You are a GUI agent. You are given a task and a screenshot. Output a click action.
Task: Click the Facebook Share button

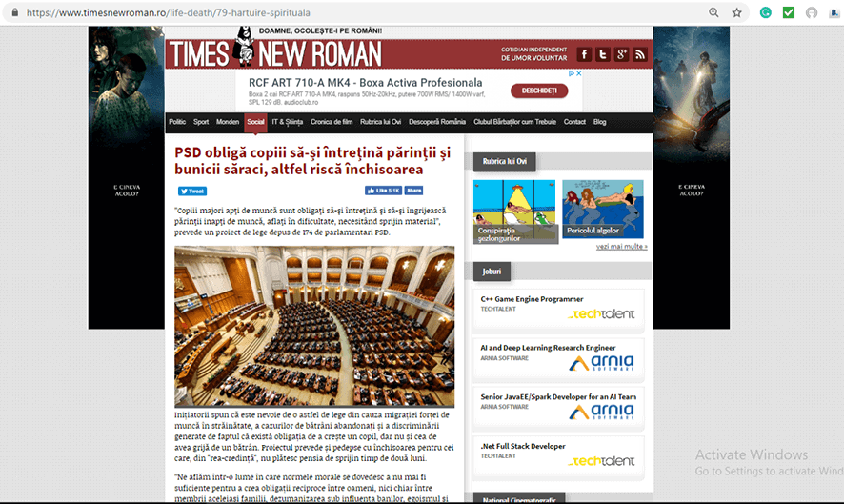pyautogui.click(x=414, y=191)
